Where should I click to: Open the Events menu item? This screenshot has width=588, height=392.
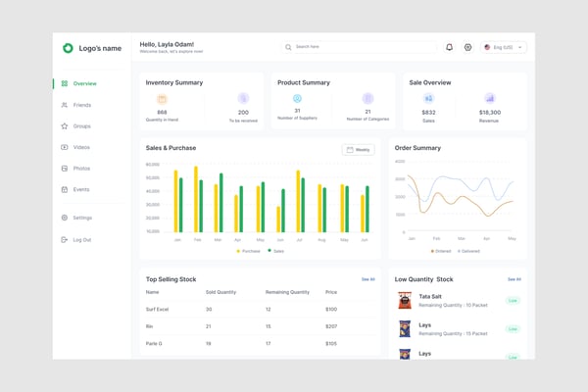point(81,189)
